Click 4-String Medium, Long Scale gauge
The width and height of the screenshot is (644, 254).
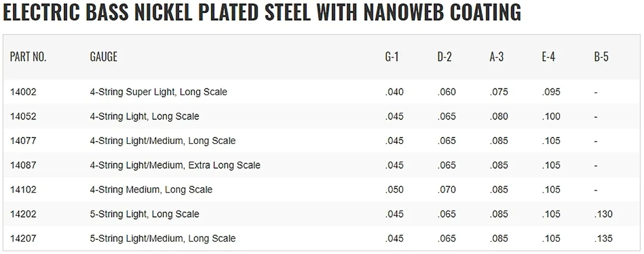(151, 190)
